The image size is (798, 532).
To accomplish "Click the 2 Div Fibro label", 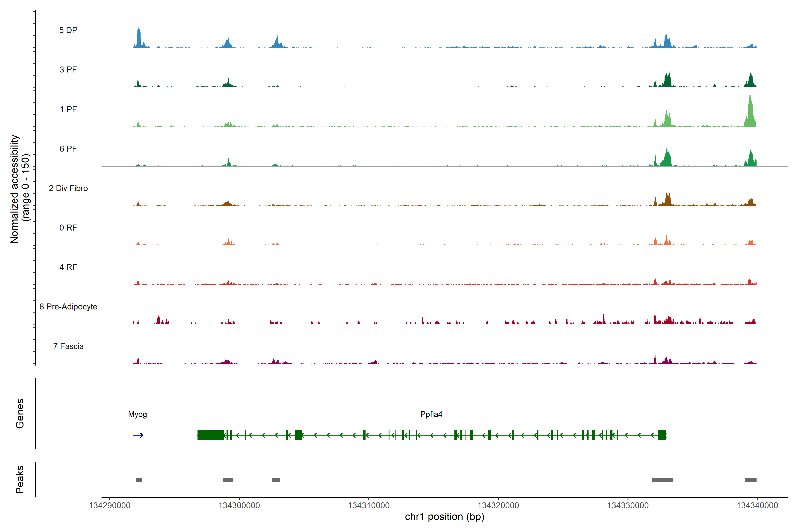I will point(68,188).
